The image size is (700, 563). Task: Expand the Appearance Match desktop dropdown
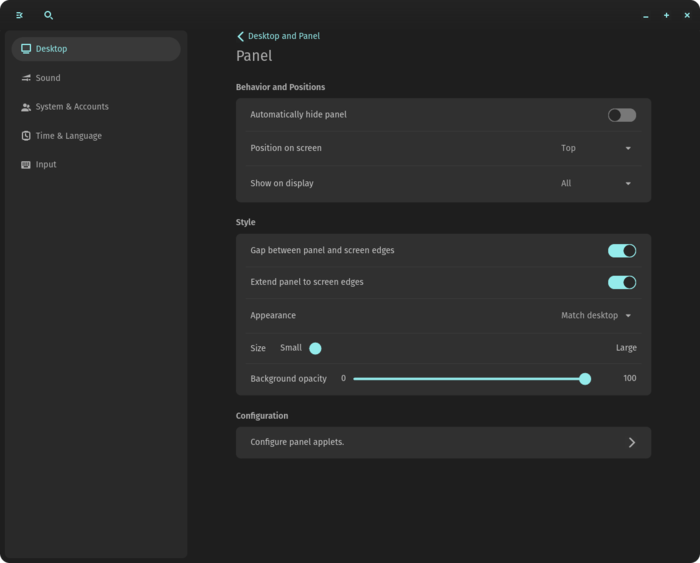tap(596, 316)
